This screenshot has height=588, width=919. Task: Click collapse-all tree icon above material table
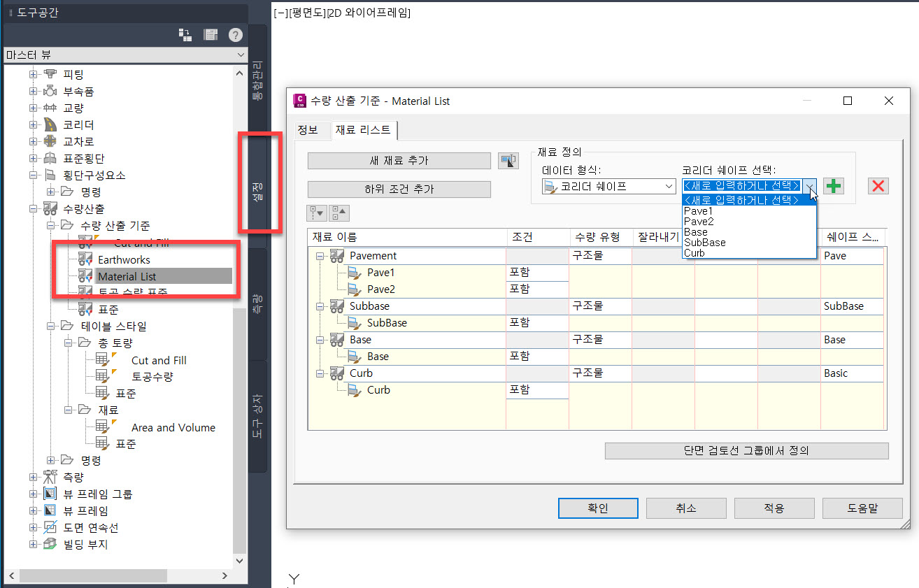point(339,213)
